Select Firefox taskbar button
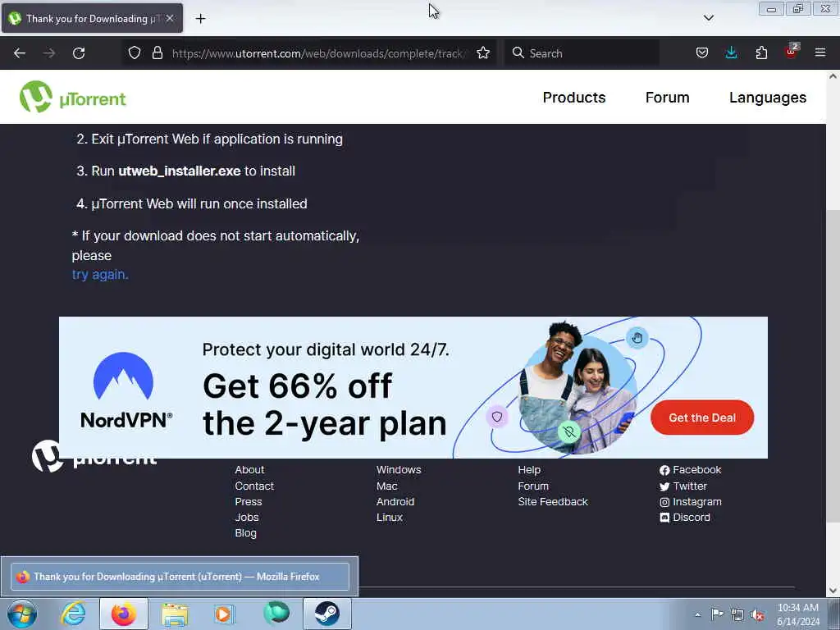 click(x=124, y=614)
